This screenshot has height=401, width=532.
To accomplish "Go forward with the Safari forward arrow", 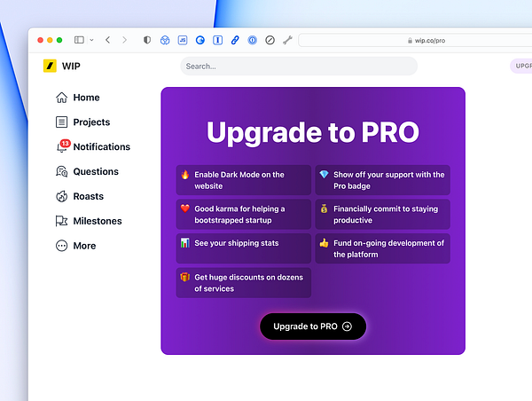I will tap(124, 40).
